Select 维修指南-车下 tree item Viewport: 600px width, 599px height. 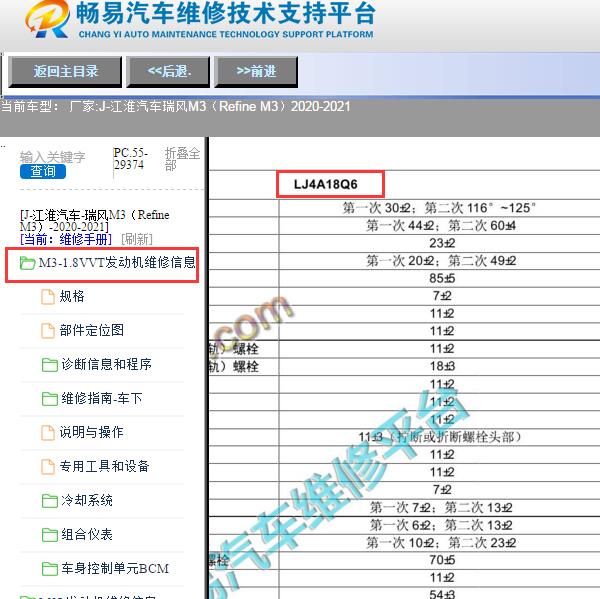[x=101, y=398]
